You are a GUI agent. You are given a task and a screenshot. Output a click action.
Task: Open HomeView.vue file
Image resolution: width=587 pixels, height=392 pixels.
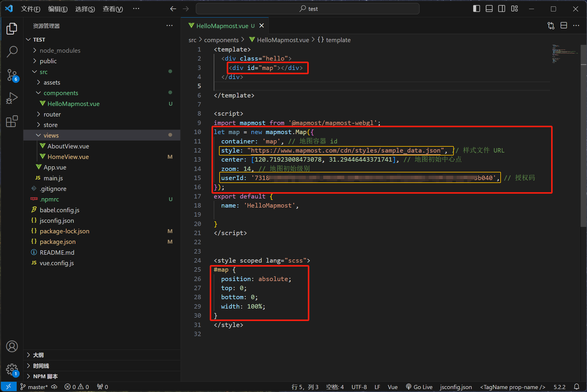pos(102,157)
